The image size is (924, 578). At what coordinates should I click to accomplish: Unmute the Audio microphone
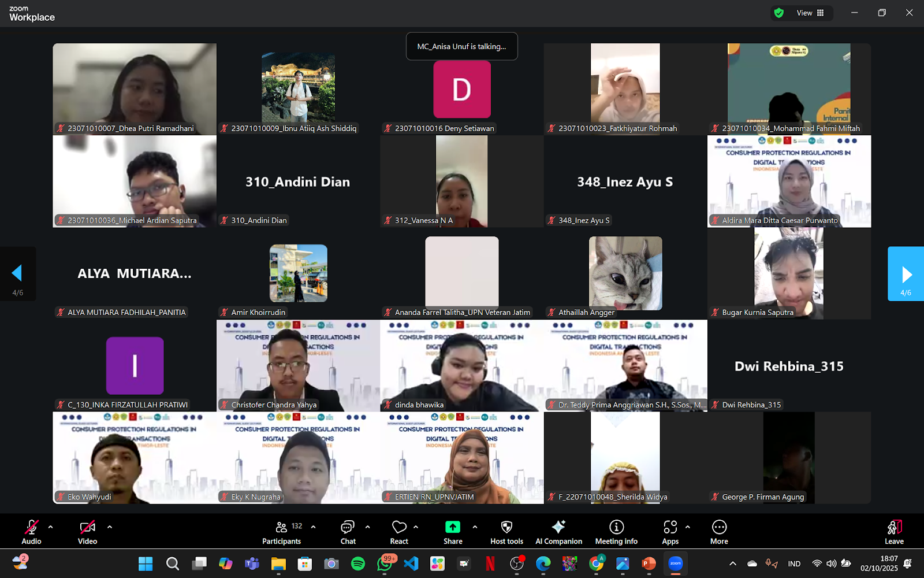pyautogui.click(x=31, y=532)
